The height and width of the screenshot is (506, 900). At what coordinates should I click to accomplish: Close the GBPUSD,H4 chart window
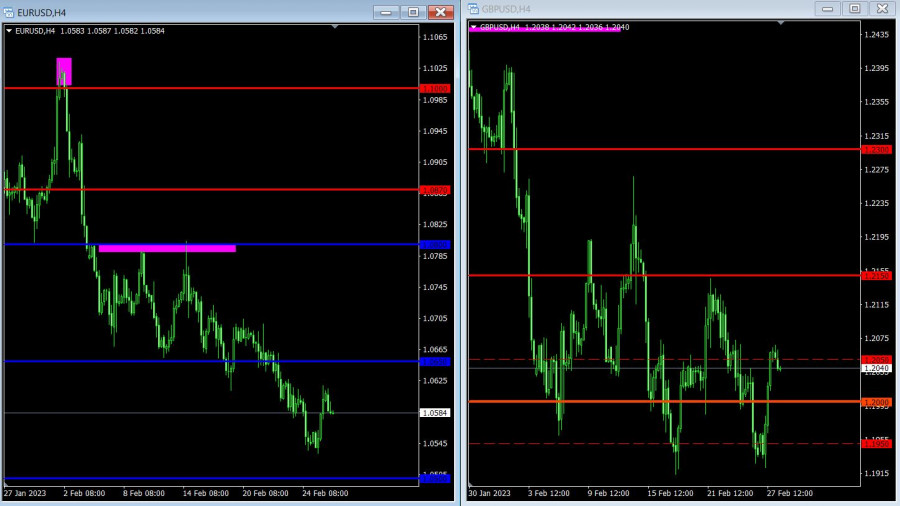click(x=882, y=8)
